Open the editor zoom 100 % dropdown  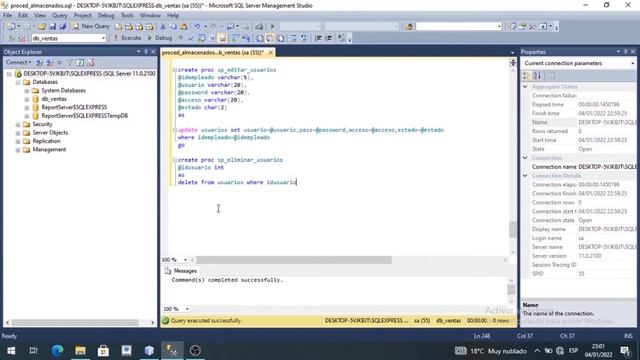point(185,260)
